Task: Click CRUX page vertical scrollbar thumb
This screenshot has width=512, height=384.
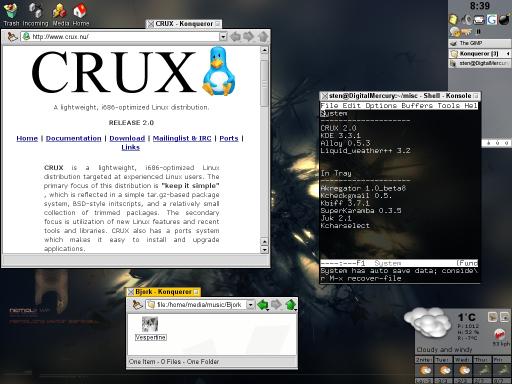Action: (x=264, y=83)
